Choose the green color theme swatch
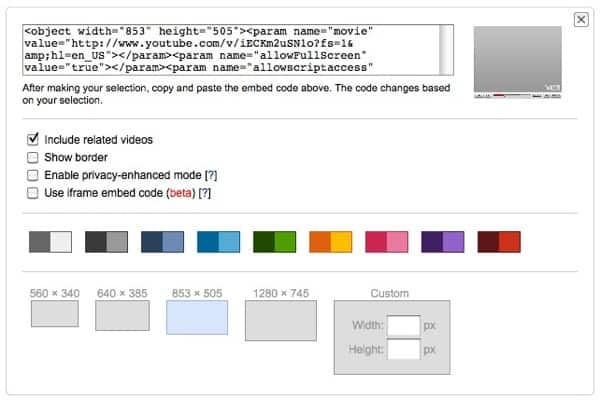Image resolution: width=600 pixels, height=400 pixels. (x=274, y=242)
